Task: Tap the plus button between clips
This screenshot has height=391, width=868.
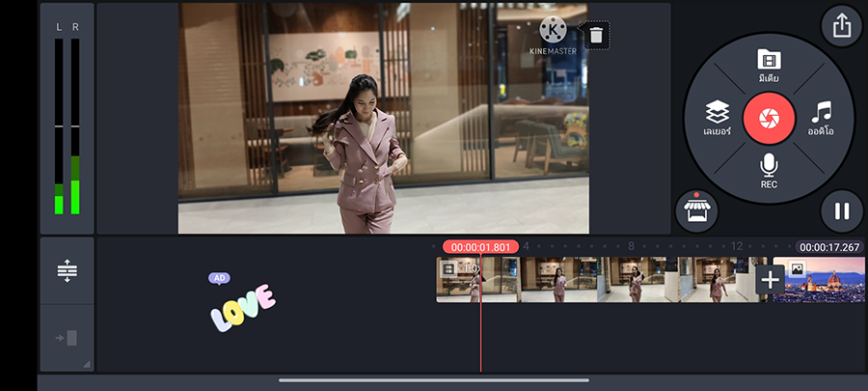Action: [x=770, y=281]
